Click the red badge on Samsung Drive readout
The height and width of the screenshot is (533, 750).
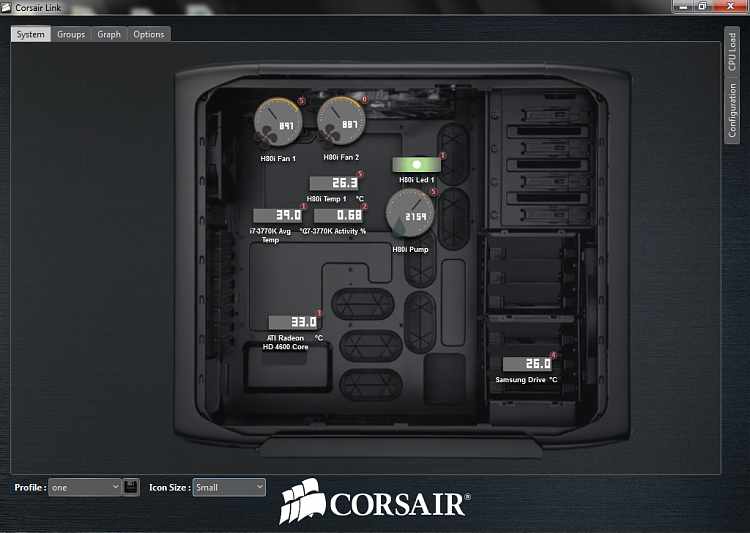[553, 355]
